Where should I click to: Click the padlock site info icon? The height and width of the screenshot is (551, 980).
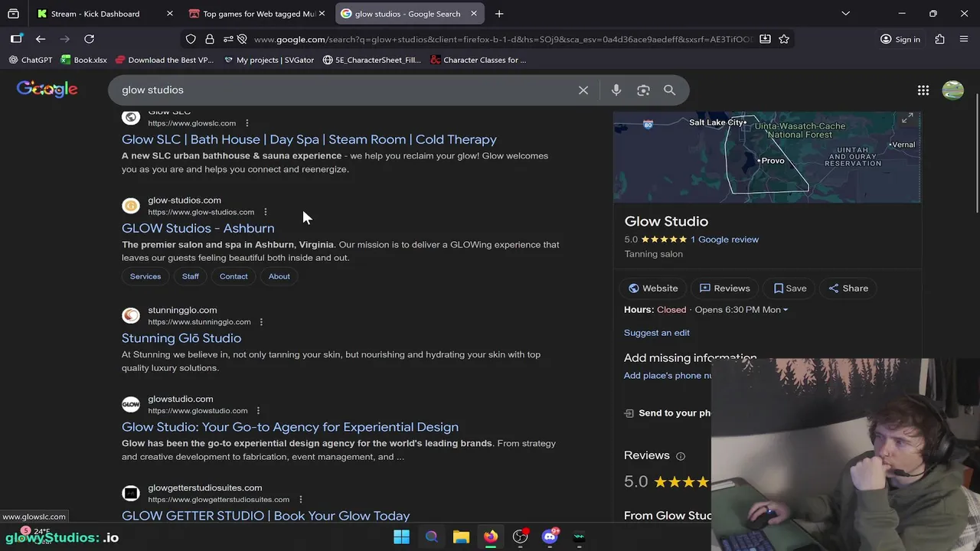click(209, 39)
